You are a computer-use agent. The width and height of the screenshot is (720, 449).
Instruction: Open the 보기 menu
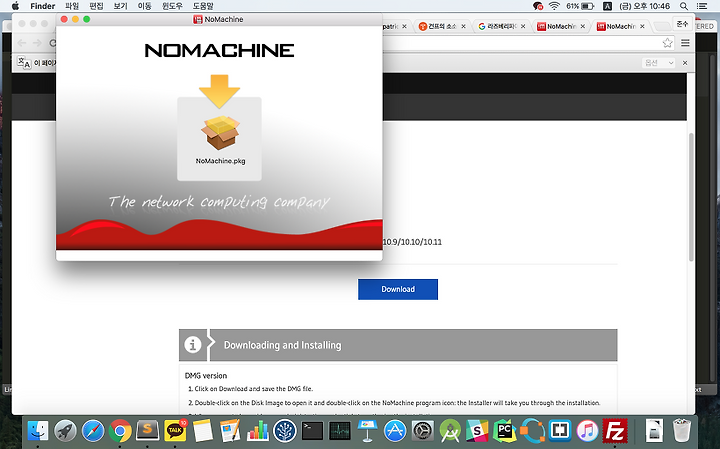pos(120,6)
